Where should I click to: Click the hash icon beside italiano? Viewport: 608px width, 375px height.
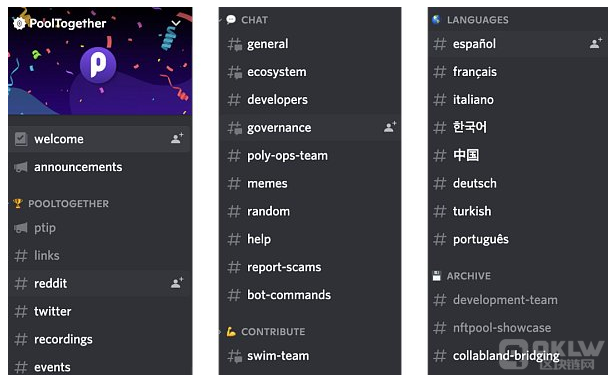tap(439, 100)
